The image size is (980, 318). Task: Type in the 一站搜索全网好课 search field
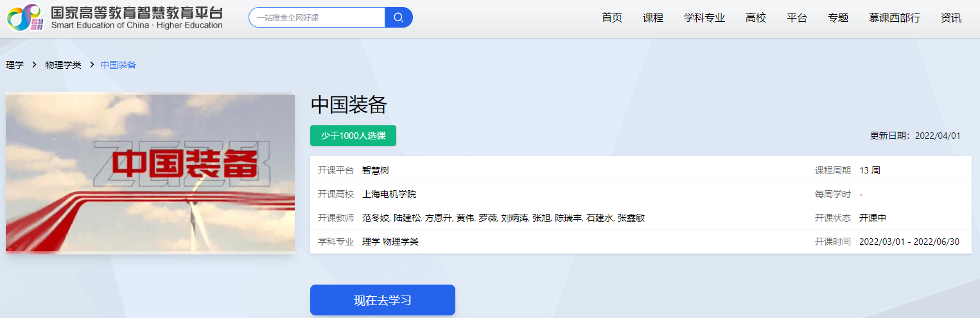click(x=317, y=17)
